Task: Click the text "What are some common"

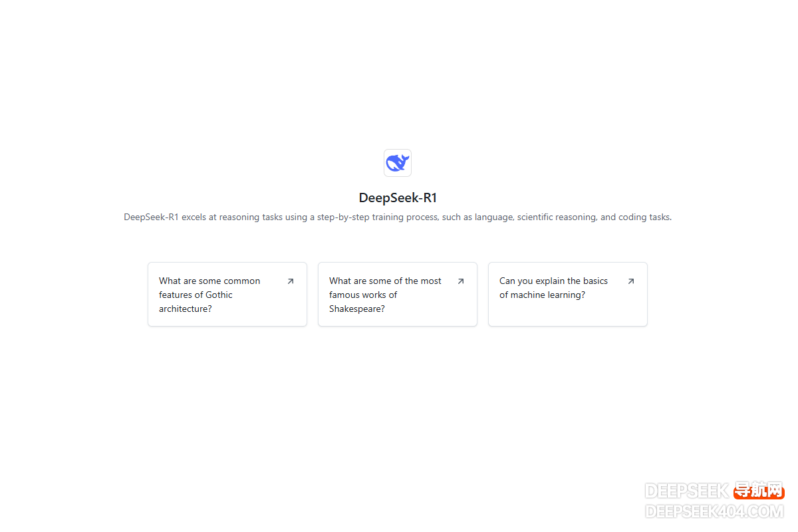Action: 209,281
